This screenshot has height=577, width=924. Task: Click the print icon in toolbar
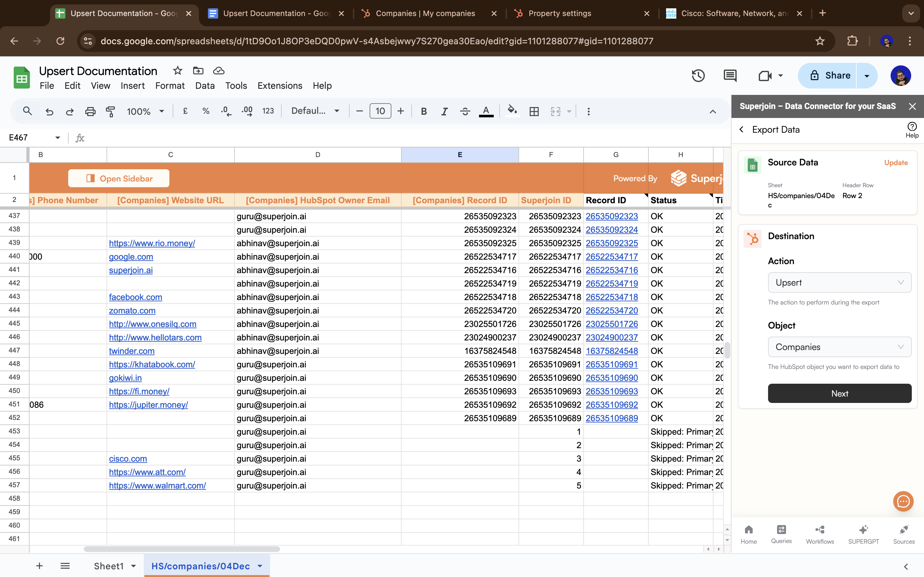tap(90, 112)
